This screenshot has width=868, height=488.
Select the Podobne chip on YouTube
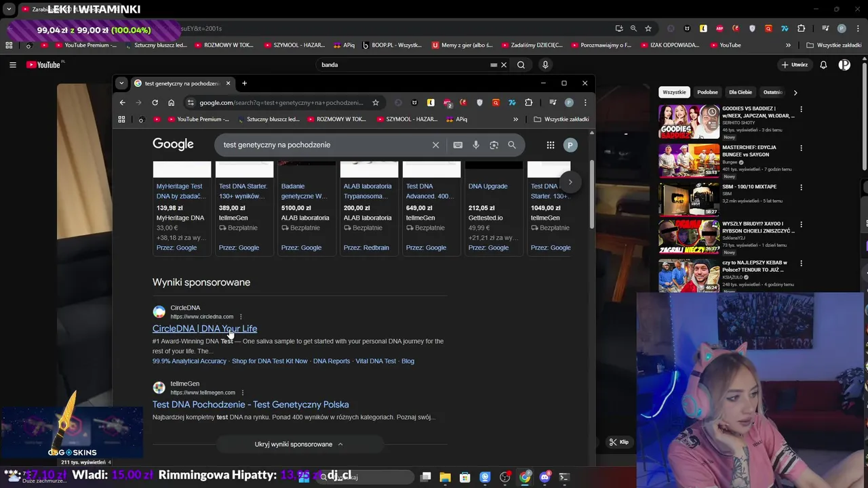pyautogui.click(x=707, y=92)
